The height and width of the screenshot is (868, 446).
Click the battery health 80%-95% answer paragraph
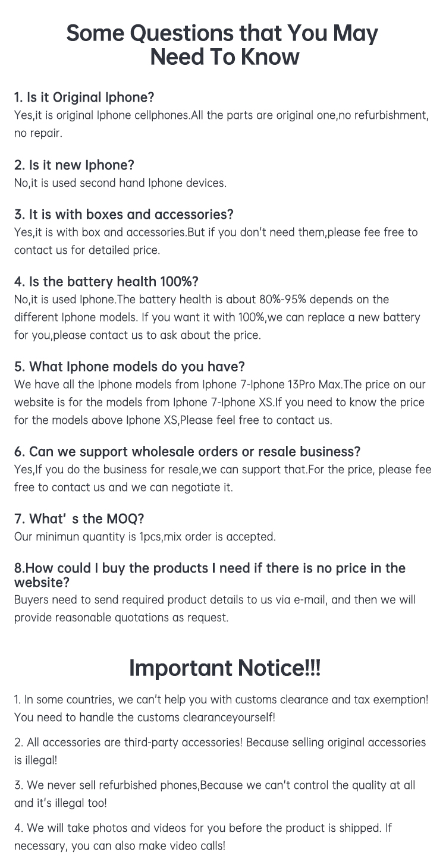218,317
